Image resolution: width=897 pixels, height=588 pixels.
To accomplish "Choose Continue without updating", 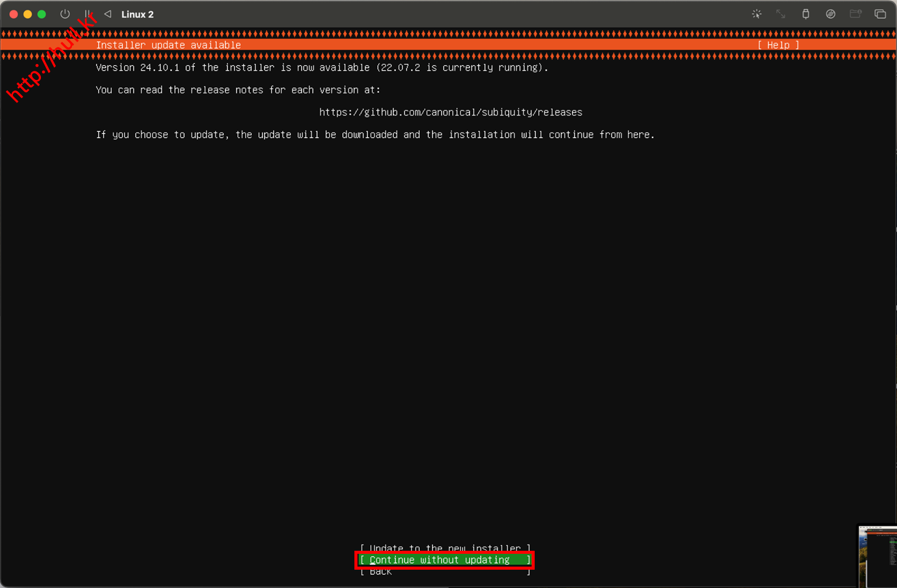I will [445, 560].
